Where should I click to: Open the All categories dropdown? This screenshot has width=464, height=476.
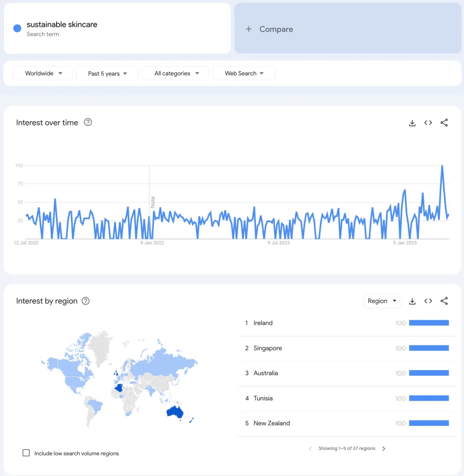tap(176, 73)
